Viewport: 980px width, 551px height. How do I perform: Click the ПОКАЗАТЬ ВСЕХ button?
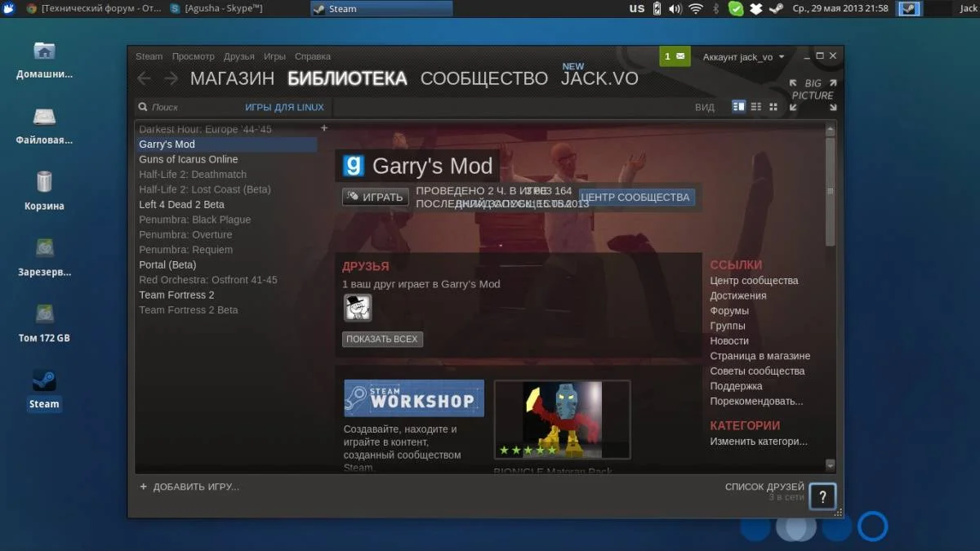(x=382, y=339)
